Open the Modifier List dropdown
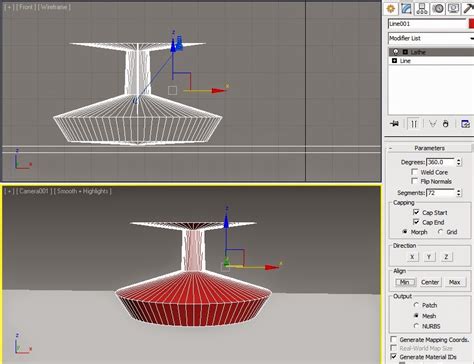 431,38
